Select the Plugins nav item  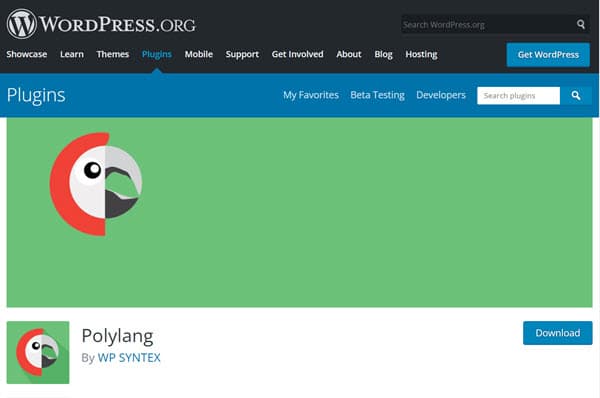[157, 54]
